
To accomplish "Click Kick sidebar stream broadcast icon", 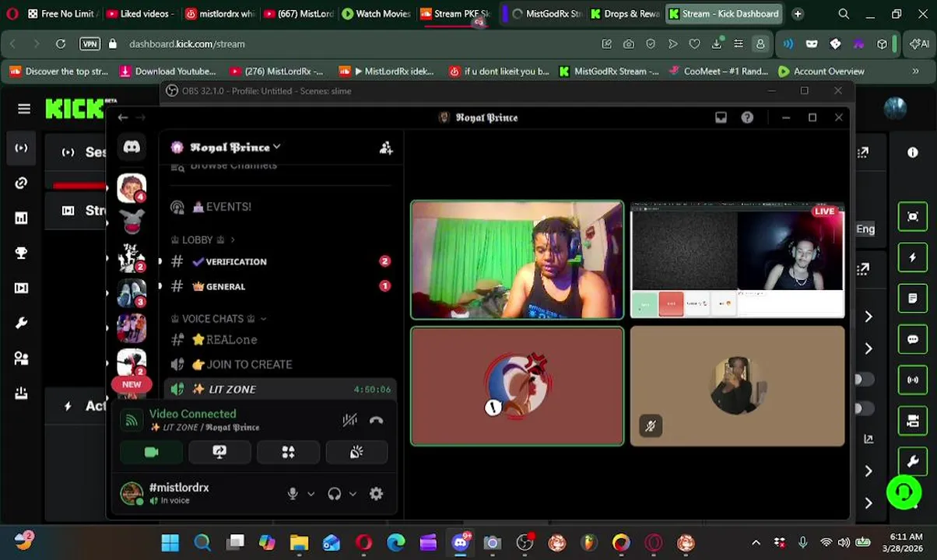I will click(21, 148).
